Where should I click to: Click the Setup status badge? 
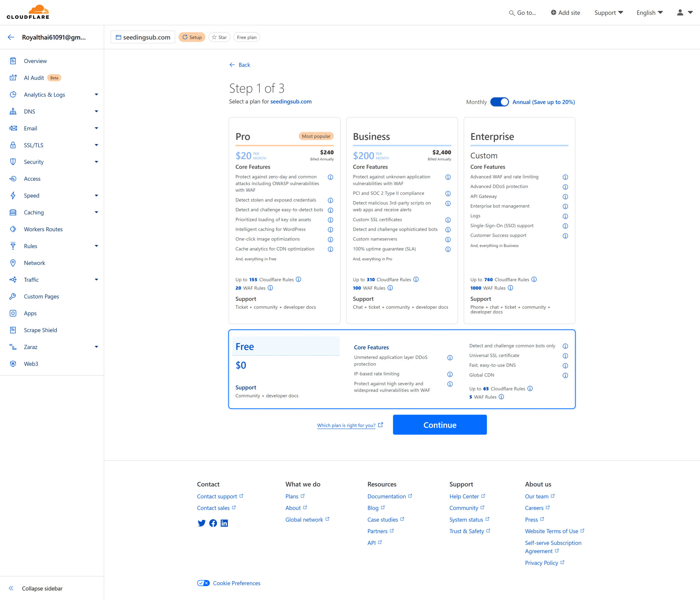click(192, 37)
